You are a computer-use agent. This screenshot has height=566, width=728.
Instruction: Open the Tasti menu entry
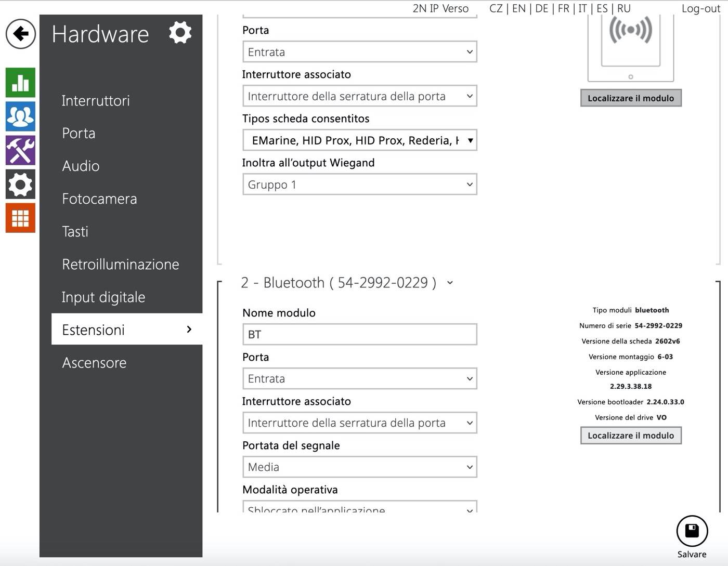(x=75, y=232)
